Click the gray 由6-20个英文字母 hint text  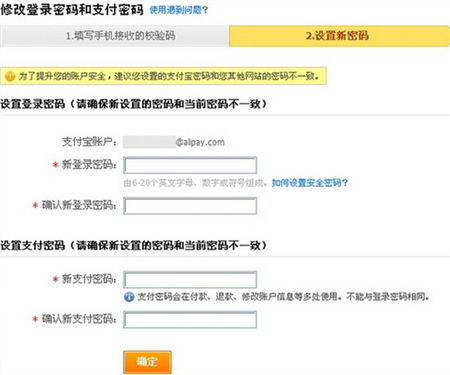click(195, 183)
